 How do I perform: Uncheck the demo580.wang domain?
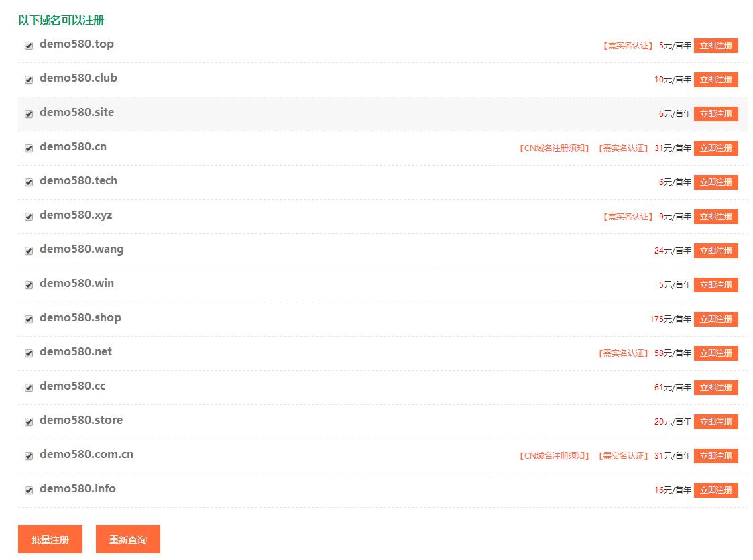click(29, 251)
